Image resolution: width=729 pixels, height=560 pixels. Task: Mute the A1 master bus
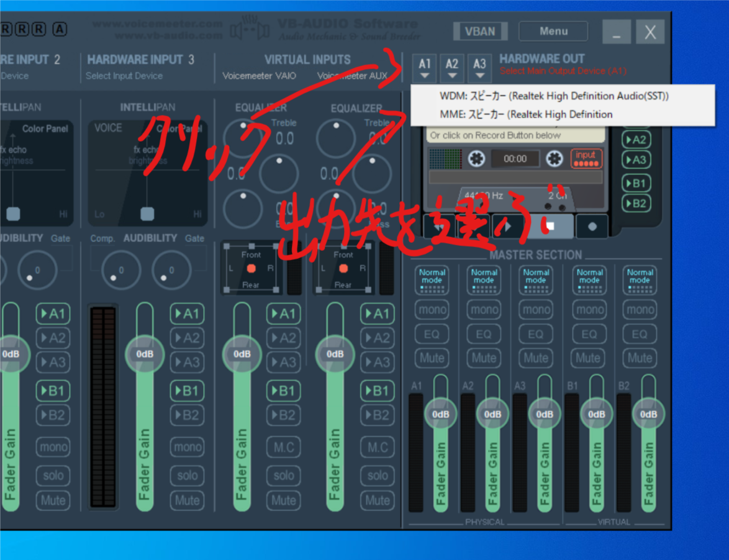432,358
